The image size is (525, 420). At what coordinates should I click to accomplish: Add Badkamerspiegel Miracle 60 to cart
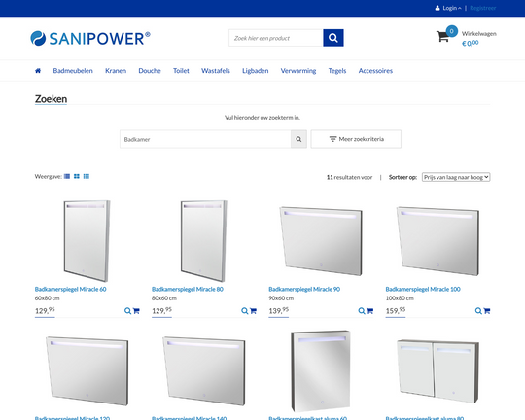[x=136, y=311]
